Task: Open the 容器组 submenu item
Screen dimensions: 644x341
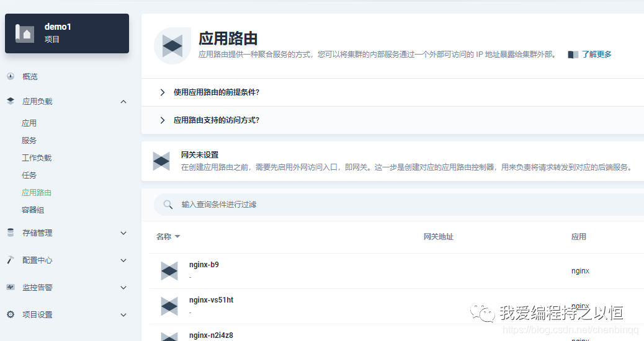Action: point(33,210)
